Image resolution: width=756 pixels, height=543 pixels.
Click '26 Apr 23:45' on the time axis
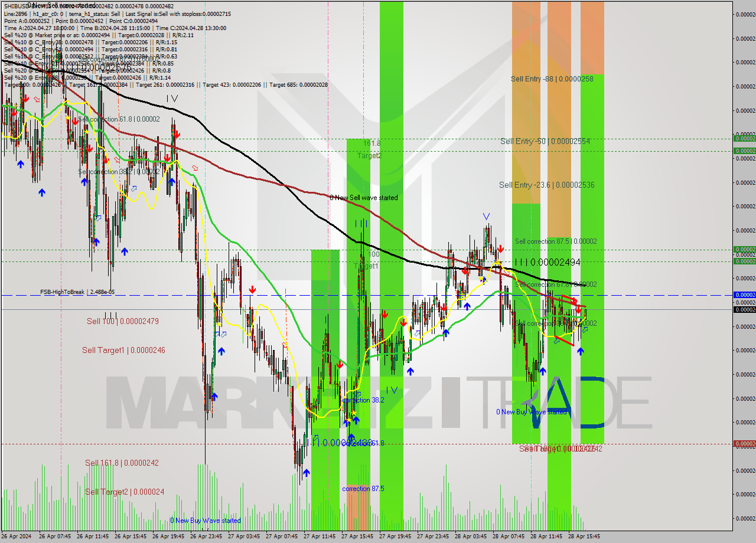[x=207, y=537]
